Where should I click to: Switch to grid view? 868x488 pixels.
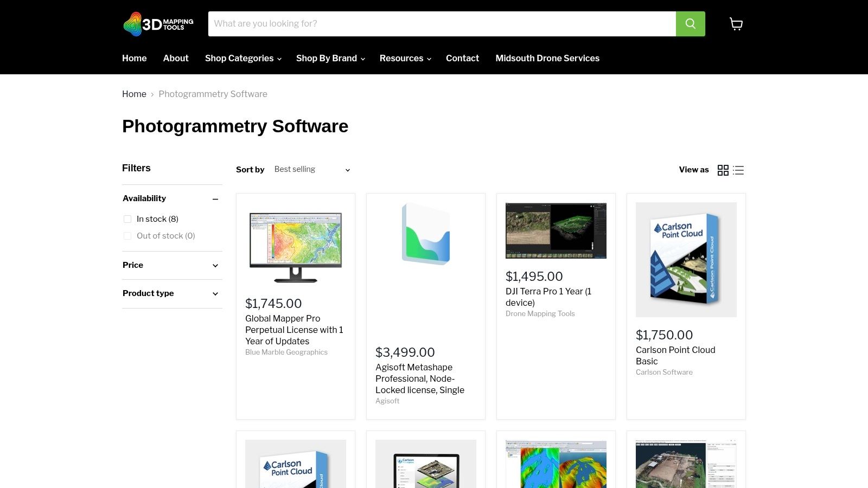tap(723, 170)
